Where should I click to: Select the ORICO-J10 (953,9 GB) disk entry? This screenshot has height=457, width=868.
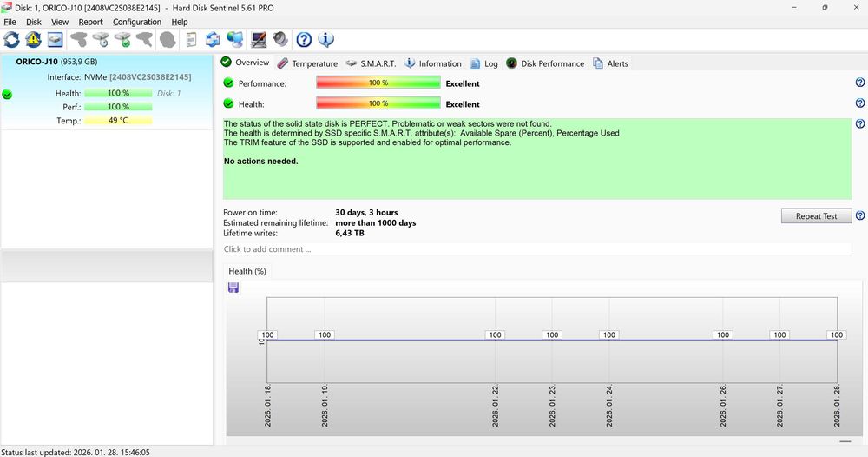[x=107, y=92]
